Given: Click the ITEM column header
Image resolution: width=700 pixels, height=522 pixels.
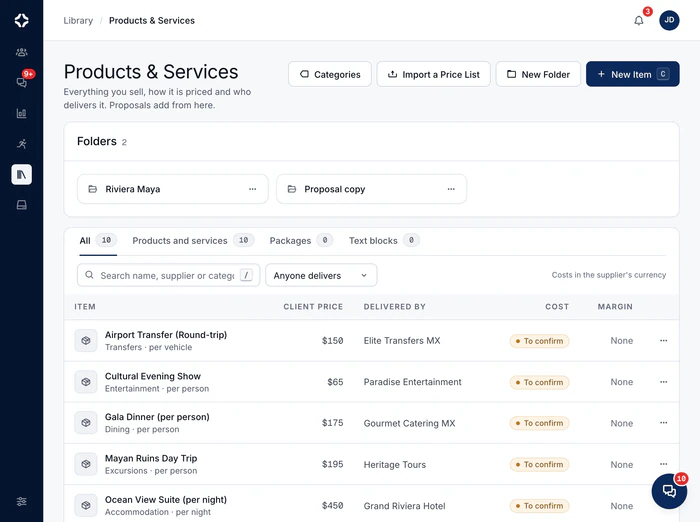Looking at the screenshot, I should click(85, 307).
